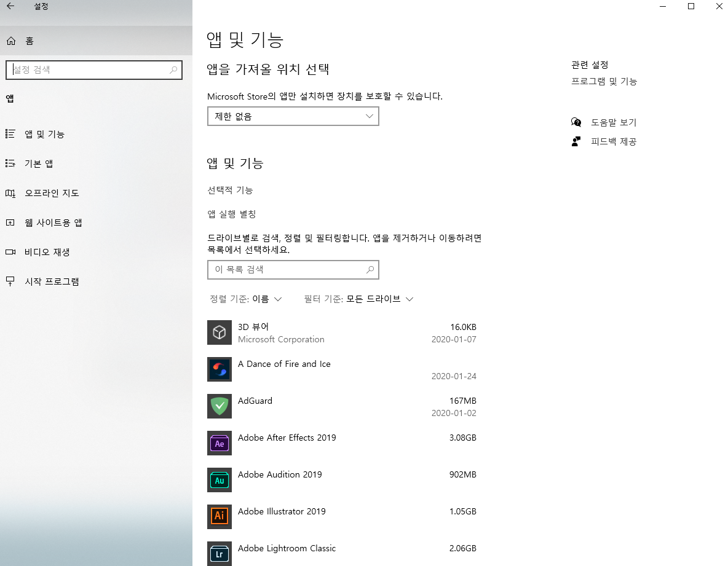The height and width of the screenshot is (566, 728).
Task: Click the Adobe Audition Au icon
Action: click(x=219, y=480)
